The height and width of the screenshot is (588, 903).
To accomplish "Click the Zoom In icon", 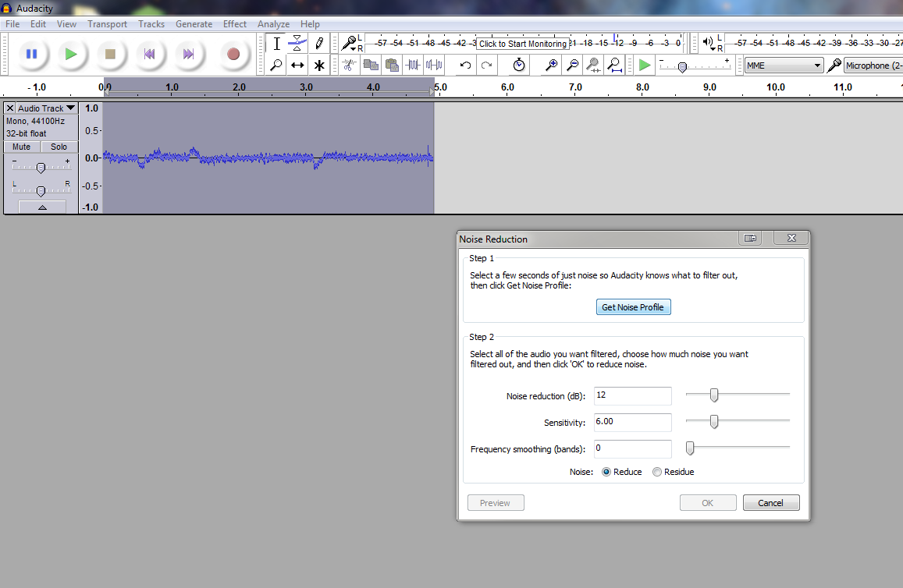I will point(551,65).
